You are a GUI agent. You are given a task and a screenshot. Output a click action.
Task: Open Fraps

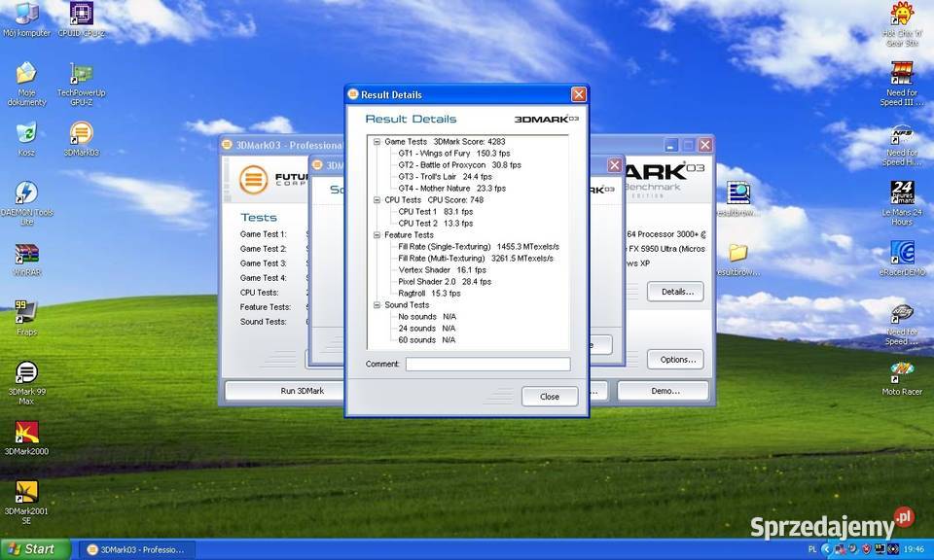click(x=26, y=311)
